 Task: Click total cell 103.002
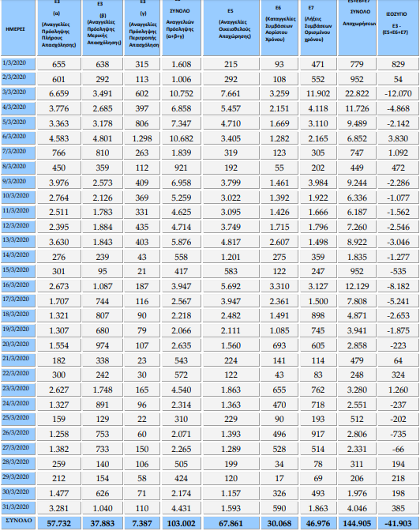click(182, 523)
